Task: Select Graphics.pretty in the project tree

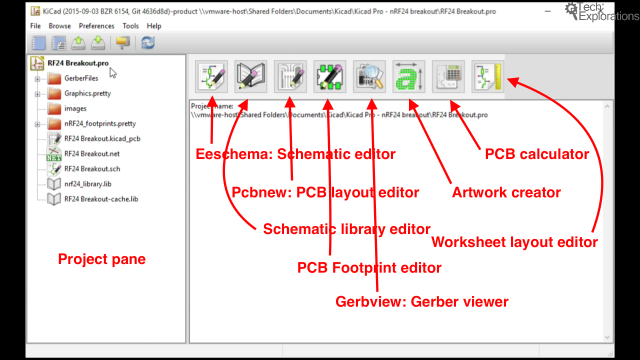Action: click(x=88, y=93)
